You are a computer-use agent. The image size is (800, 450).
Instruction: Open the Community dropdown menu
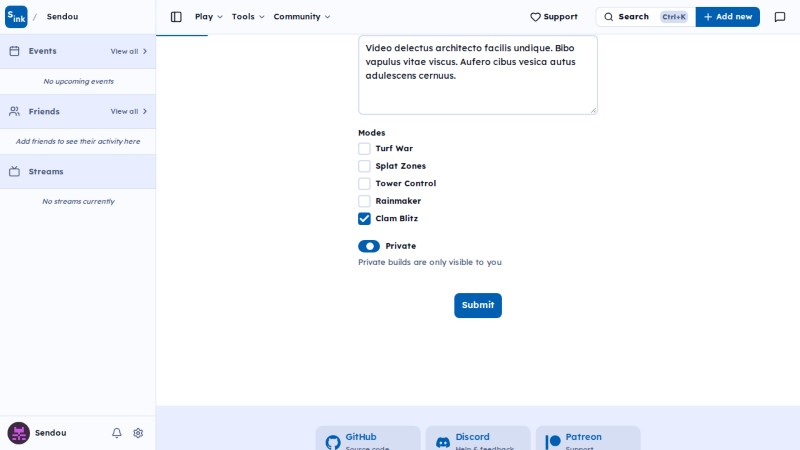[x=302, y=17]
